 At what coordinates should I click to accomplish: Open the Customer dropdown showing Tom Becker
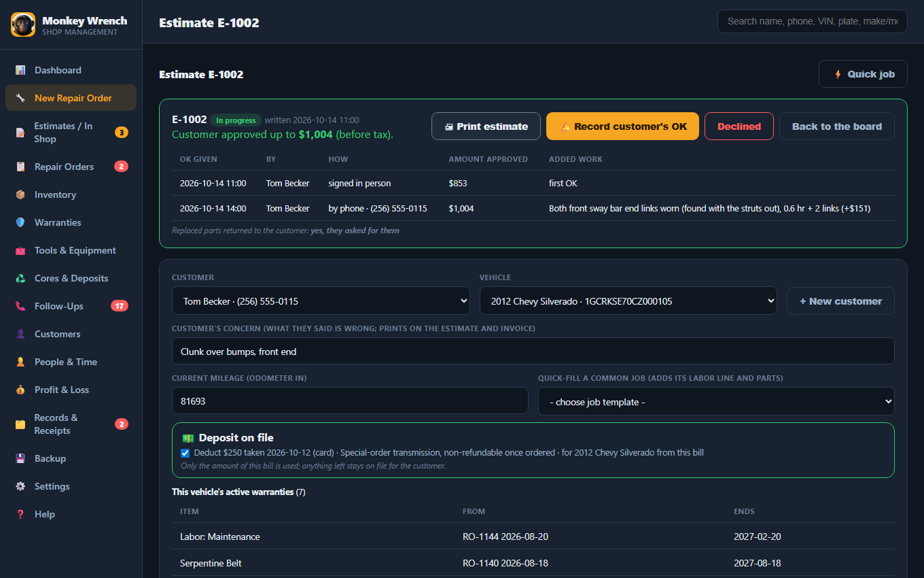(321, 301)
